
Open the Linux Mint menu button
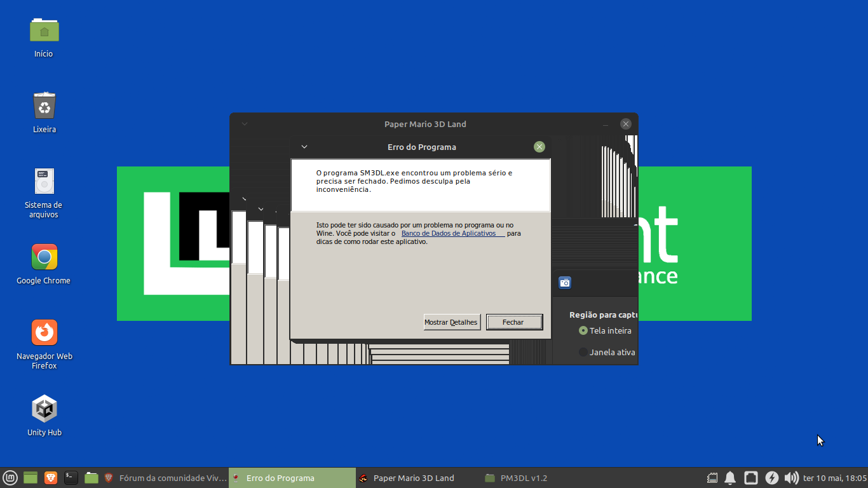[10, 478]
